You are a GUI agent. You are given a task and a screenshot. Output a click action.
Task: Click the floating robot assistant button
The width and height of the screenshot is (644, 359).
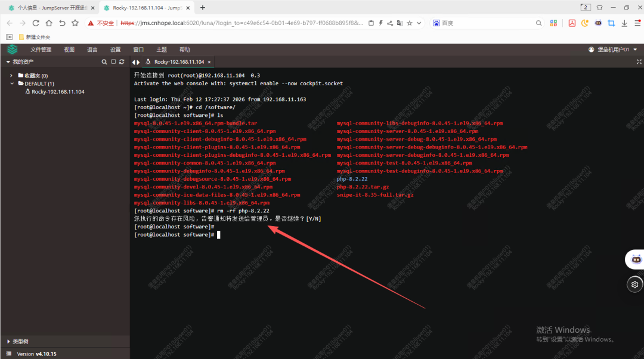tap(636, 259)
